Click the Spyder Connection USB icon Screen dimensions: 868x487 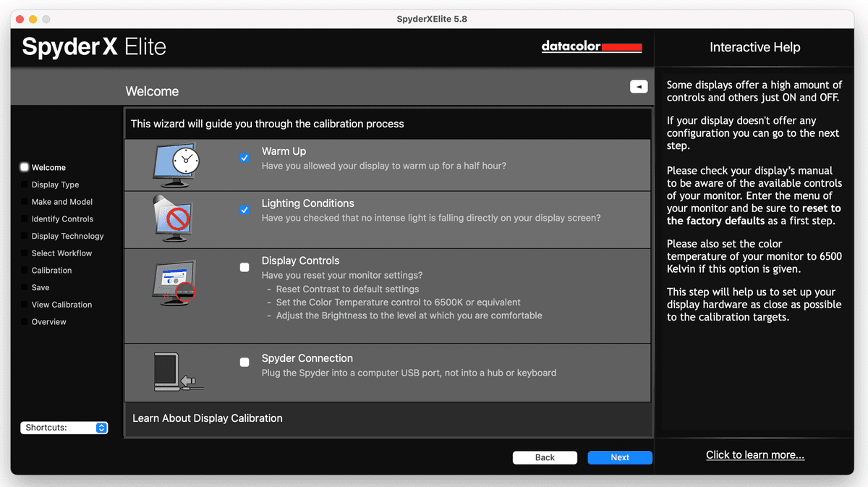(175, 371)
